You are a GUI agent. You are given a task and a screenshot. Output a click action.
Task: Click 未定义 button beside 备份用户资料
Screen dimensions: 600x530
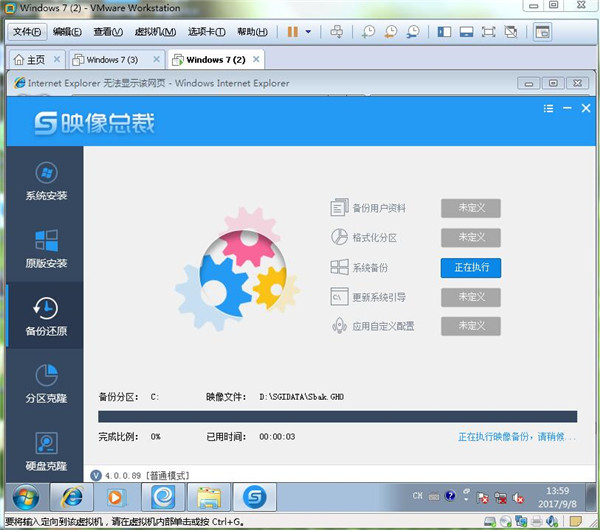tap(471, 208)
